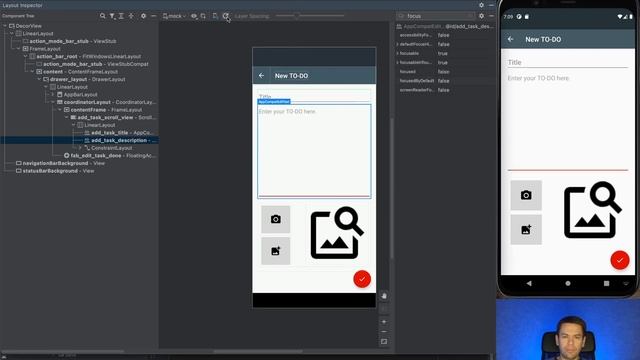The image size is (640, 360).
Task: Click the focus search field in attributes panel
Action: pos(437,16)
